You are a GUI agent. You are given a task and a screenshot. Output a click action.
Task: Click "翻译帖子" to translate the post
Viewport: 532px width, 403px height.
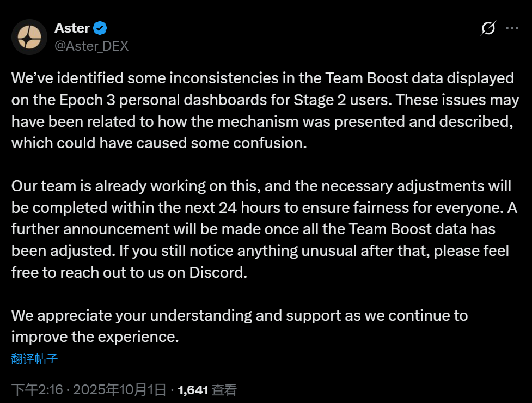[34, 358]
